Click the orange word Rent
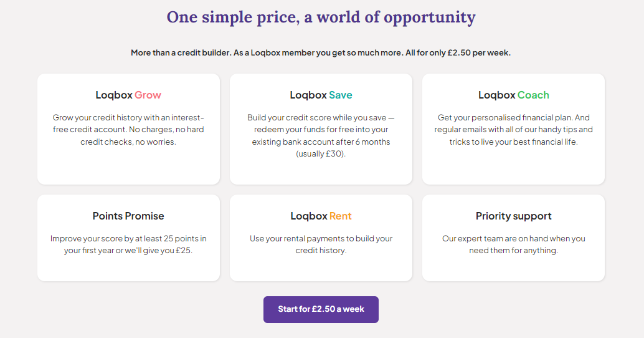Image resolution: width=644 pixels, height=338 pixels. coord(340,216)
